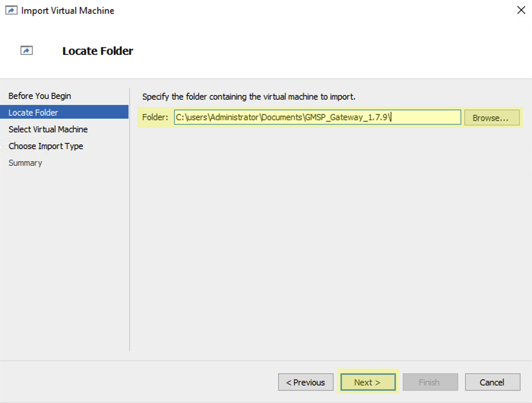Click the Import Virtual Machine title bar icon
This screenshot has width=532, height=403.
coord(11,10)
